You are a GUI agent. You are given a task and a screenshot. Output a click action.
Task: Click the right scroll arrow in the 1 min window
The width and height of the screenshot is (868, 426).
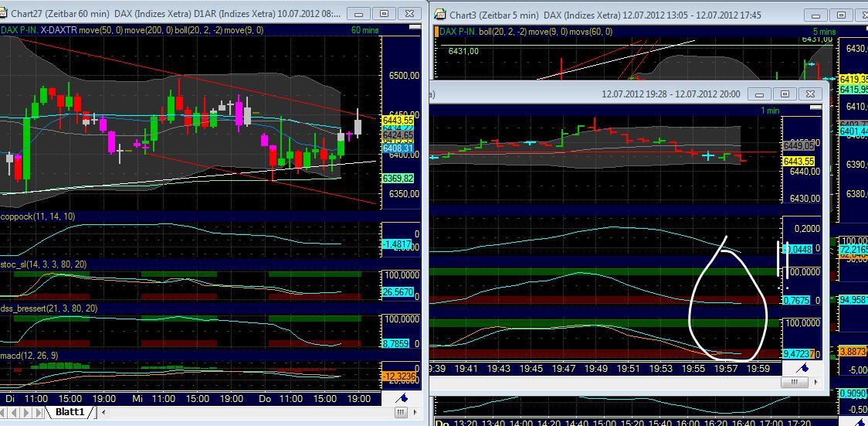815,382
